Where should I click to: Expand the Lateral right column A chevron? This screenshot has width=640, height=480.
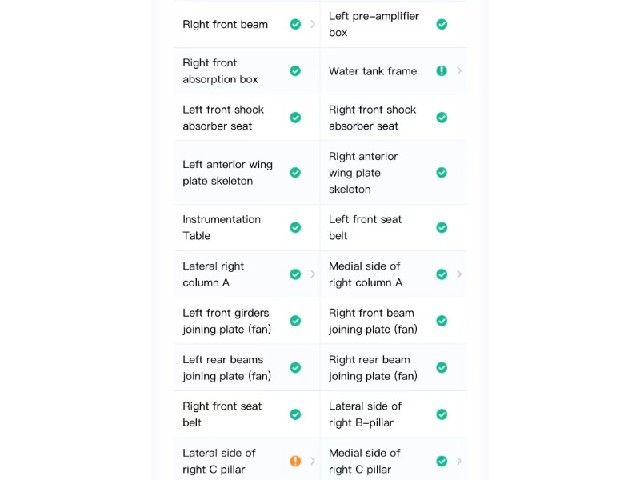click(x=313, y=274)
